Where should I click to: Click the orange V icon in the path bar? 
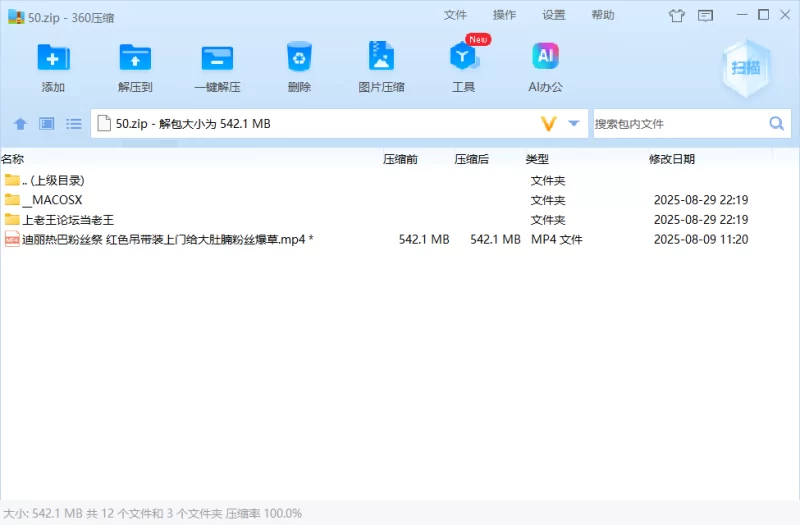pyautogui.click(x=548, y=123)
